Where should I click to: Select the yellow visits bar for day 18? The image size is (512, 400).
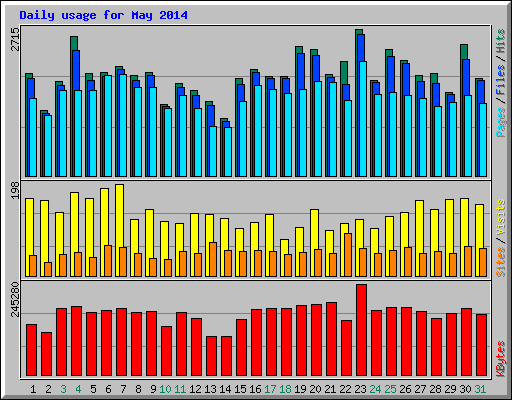click(x=285, y=247)
